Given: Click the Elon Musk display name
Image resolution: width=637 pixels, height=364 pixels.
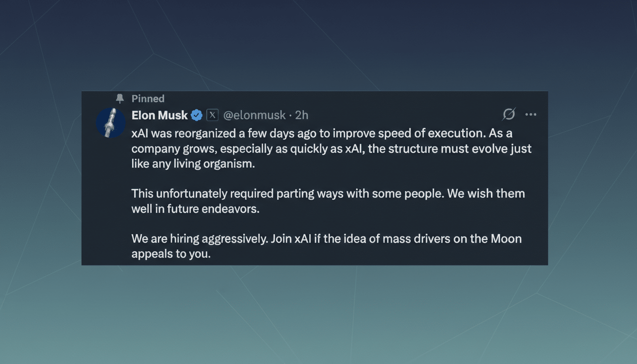Looking at the screenshot, I should [159, 115].
